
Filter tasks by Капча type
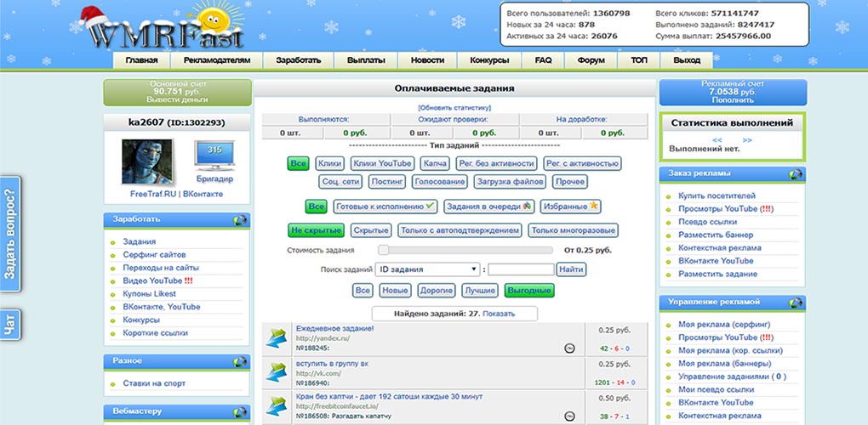point(435,163)
